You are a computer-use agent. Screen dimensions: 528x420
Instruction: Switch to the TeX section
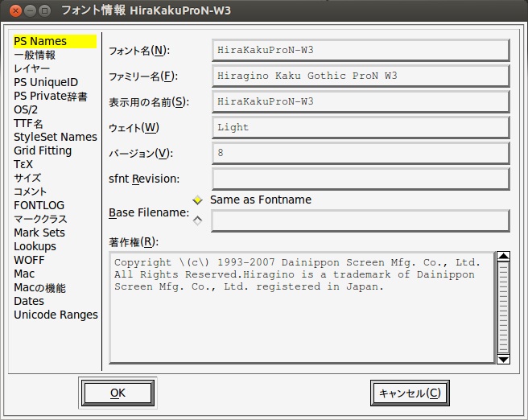(x=23, y=165)
